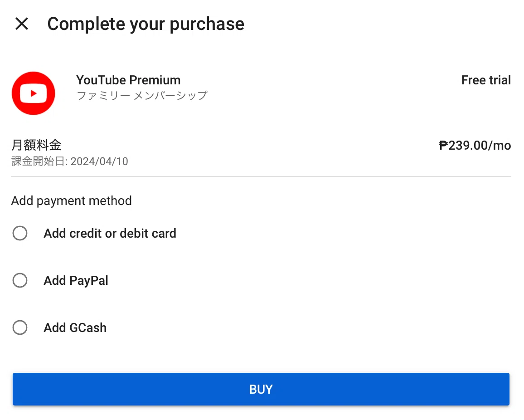
Task: Click the ファミリー メンバーシップ subtitle
Action: pyautogui.click(x=142, y=96)
